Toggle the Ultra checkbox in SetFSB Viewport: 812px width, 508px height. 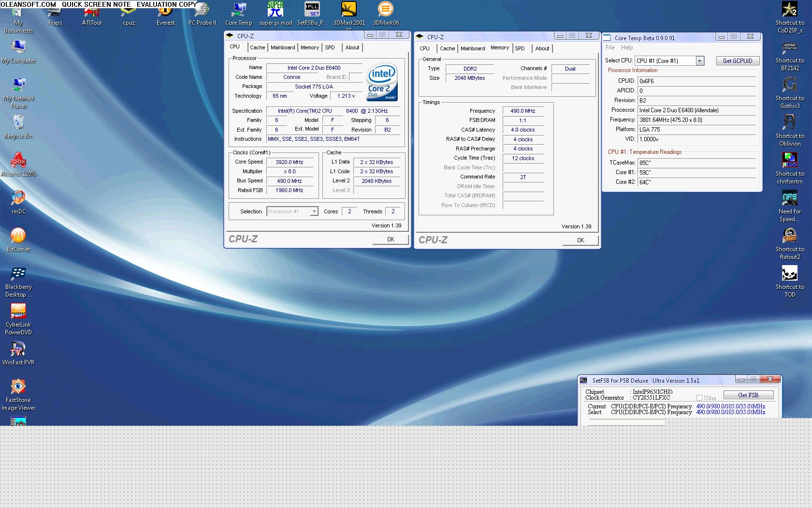tap(699, 398)
